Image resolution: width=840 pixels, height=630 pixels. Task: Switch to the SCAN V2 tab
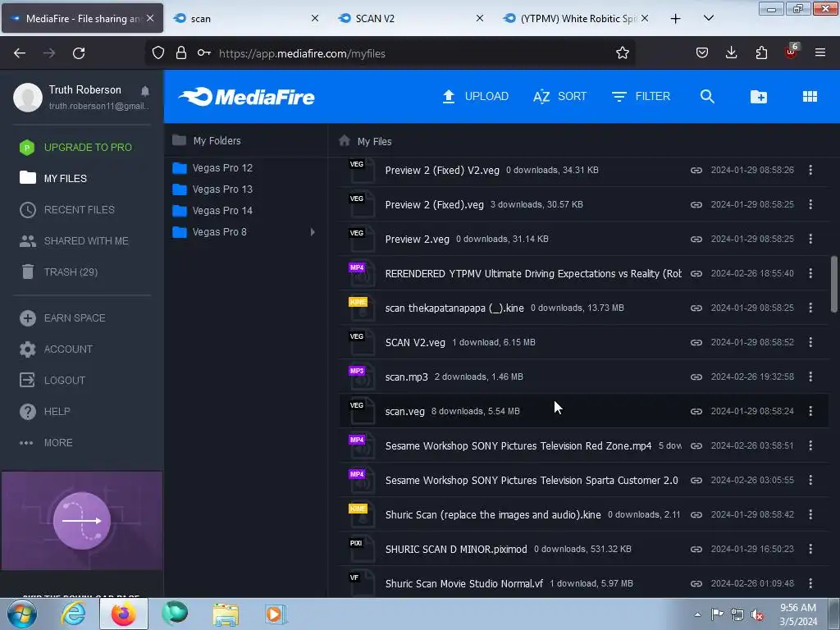(x=410, y=18)
